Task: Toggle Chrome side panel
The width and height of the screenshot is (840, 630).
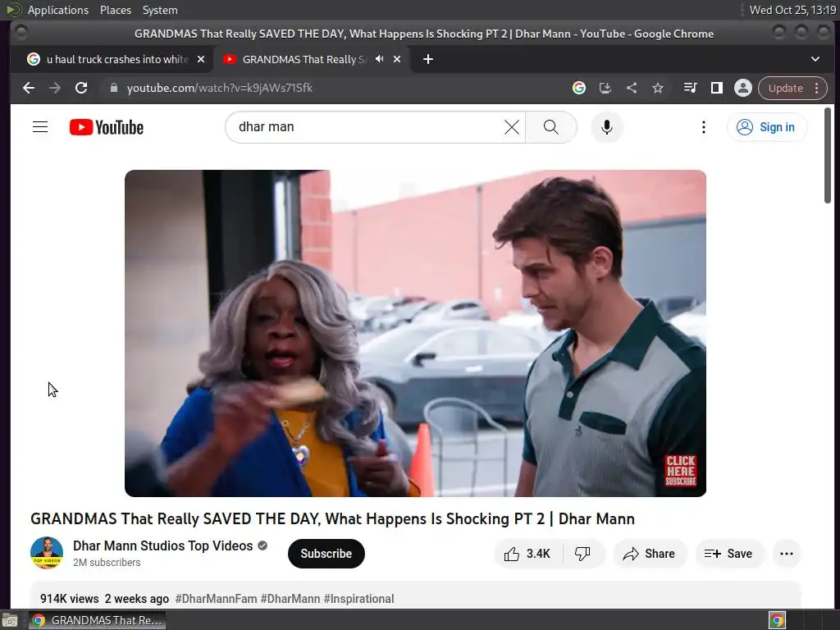Action: point(716,88)
